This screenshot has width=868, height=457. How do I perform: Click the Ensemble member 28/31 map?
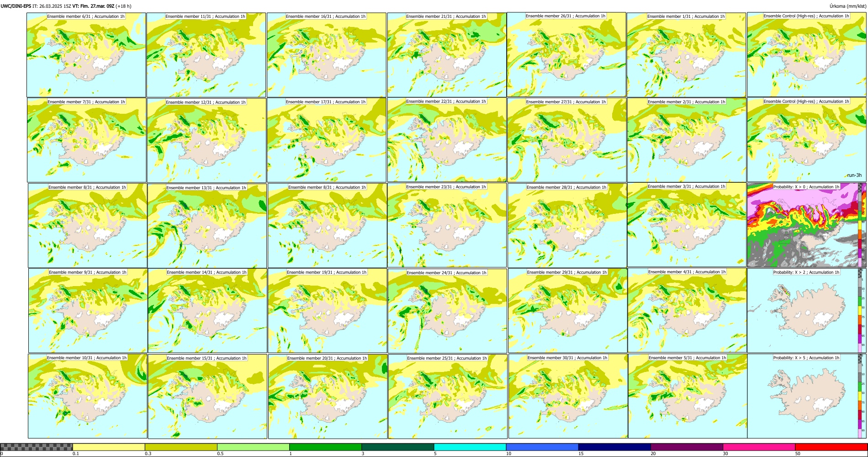coord(567,226)
